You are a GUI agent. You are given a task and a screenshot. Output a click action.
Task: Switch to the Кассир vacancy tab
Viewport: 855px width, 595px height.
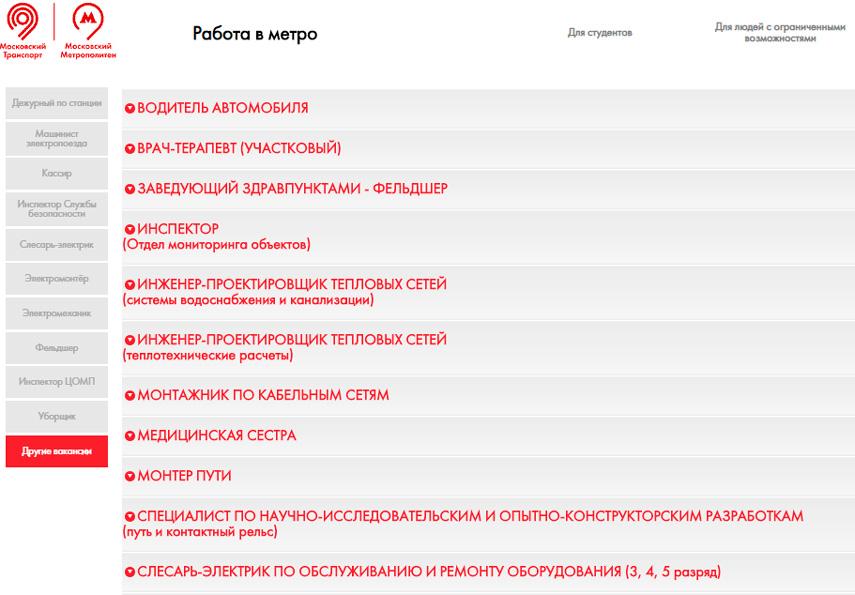pyautogui.click(x=57, y=173)
